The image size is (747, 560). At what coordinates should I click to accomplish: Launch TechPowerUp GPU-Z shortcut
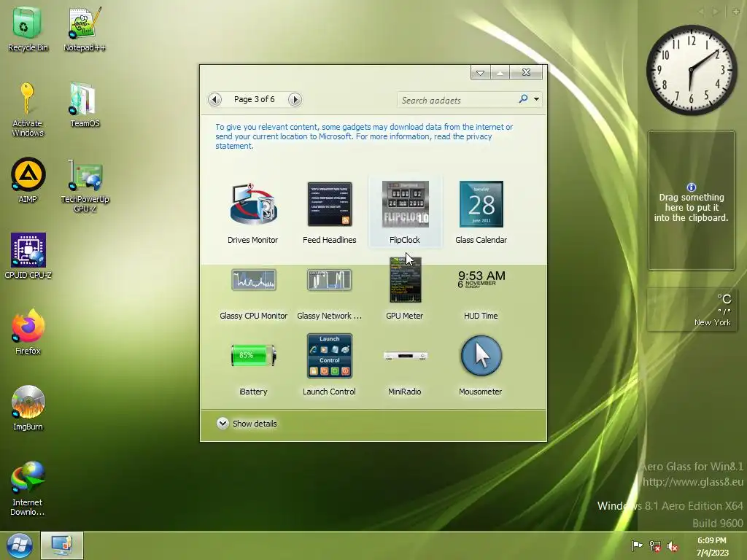point(85,186)
